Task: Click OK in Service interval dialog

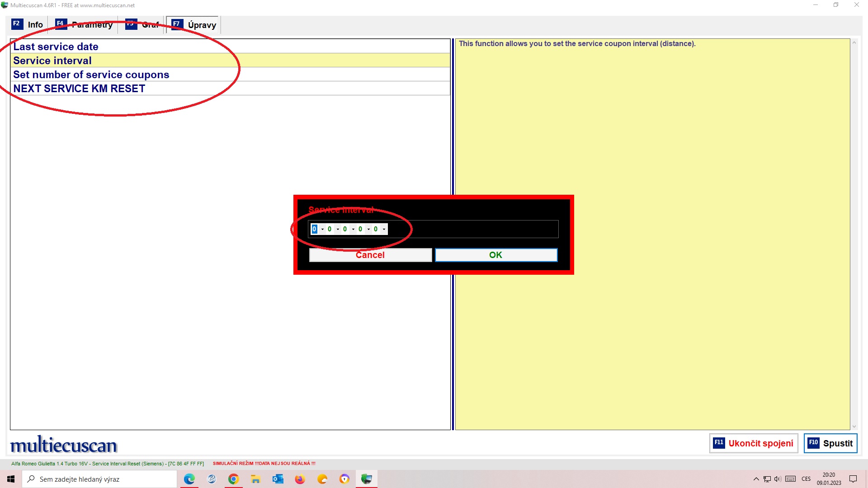Action: (496, 255)
